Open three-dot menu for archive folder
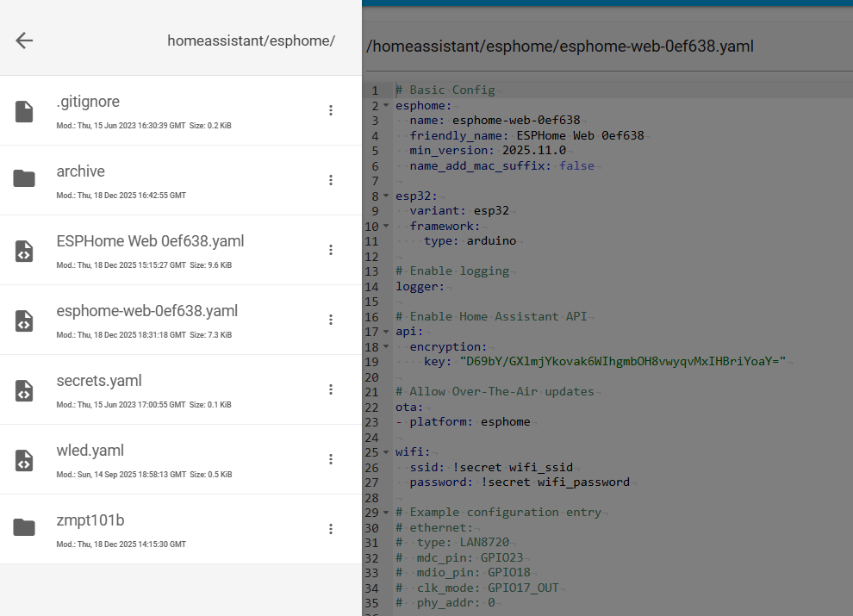853x616 pixels. pos(330,180)
